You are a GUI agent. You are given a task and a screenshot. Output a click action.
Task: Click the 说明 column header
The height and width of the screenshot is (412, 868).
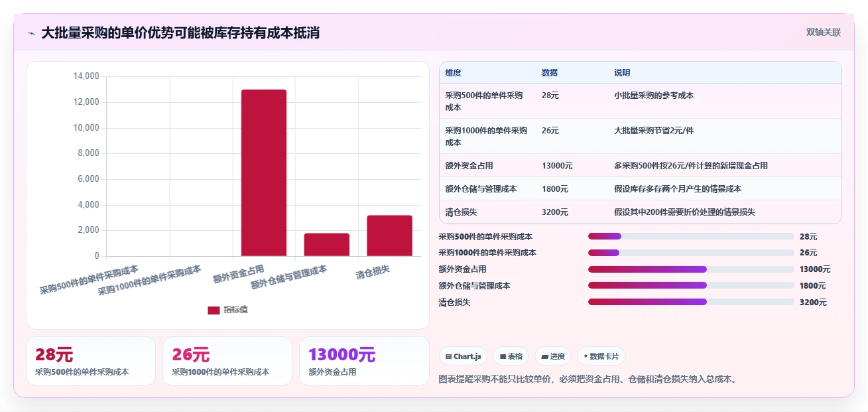click(622, 73)
